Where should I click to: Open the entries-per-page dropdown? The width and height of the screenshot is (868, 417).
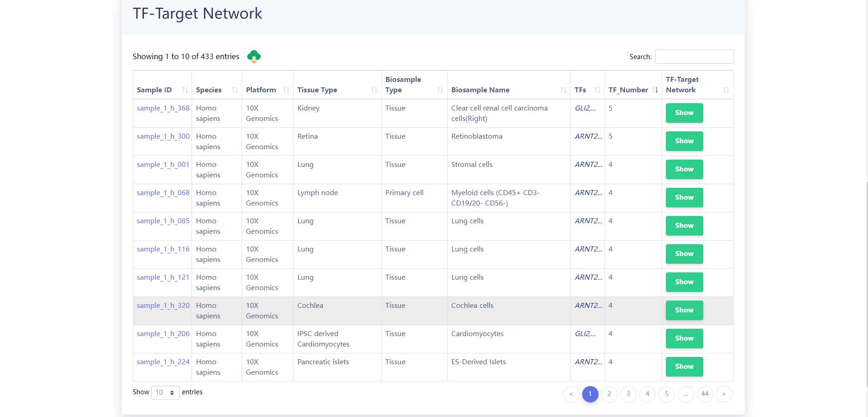165,392
